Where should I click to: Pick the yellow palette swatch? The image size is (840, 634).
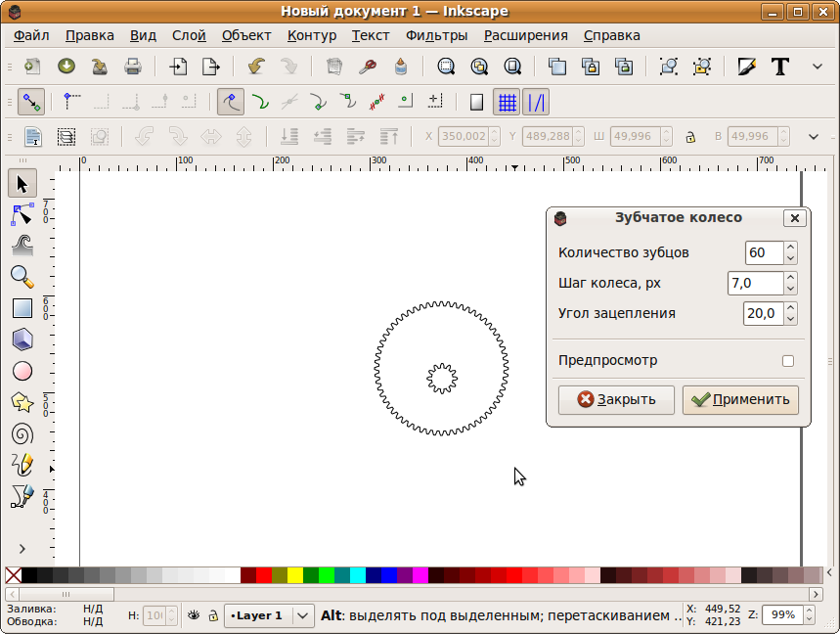295,575
